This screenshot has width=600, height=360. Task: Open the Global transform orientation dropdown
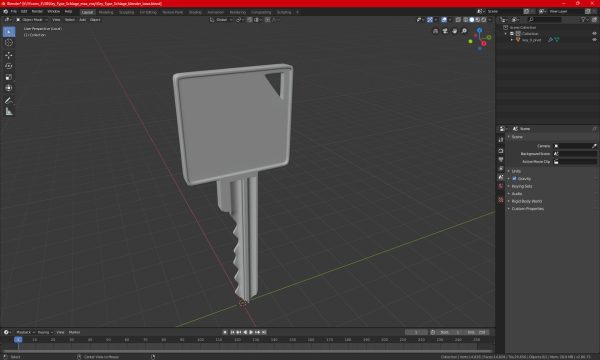tap(221, 20)
